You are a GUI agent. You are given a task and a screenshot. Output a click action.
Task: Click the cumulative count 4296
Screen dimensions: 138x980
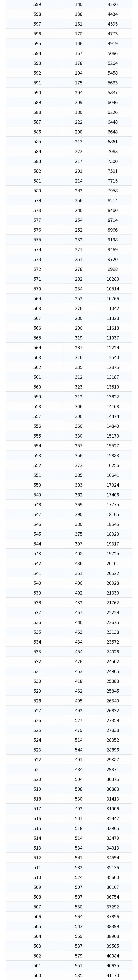point(113,5)
